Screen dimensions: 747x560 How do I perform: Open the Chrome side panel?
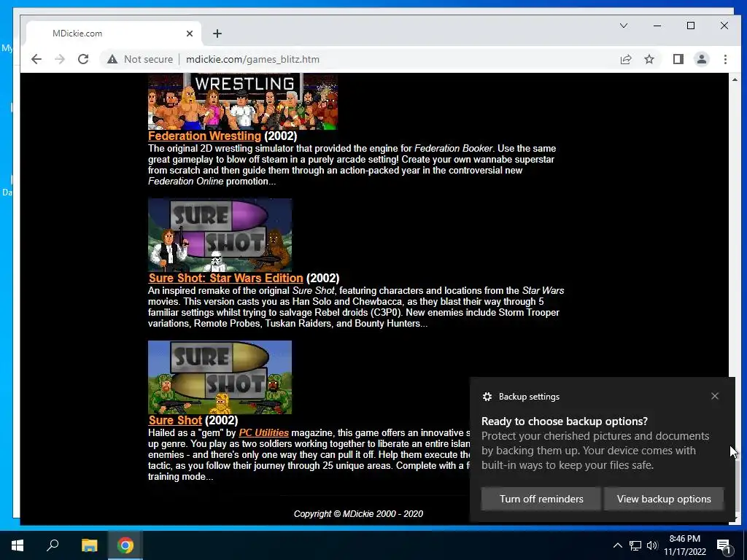point(678,59)
